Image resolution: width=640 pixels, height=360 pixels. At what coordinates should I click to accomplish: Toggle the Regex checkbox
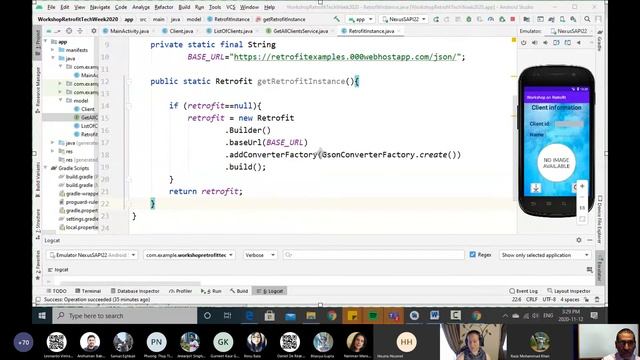click(473, 255)
